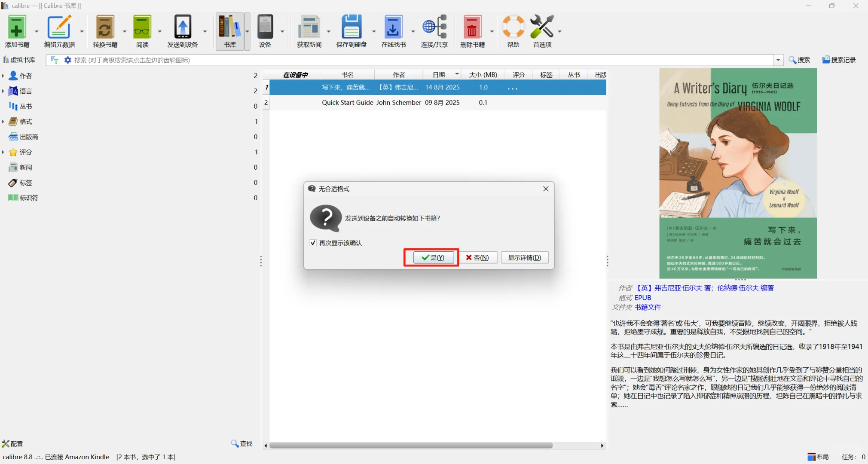Click the 虚拟书库 virtual library button

(19, 60)
